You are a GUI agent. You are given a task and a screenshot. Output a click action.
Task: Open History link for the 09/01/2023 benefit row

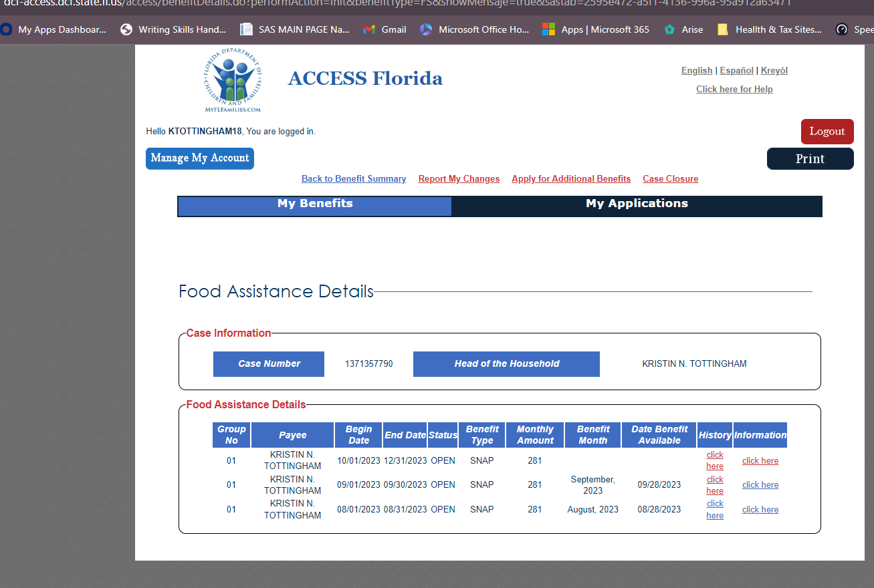(x=715, y=485)
